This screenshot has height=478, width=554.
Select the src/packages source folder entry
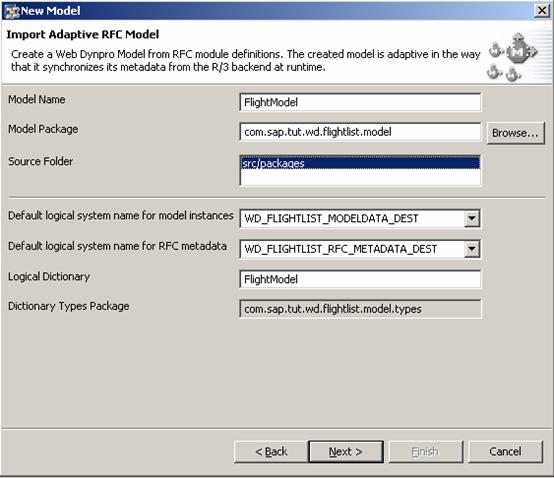[x=360, y=163]
